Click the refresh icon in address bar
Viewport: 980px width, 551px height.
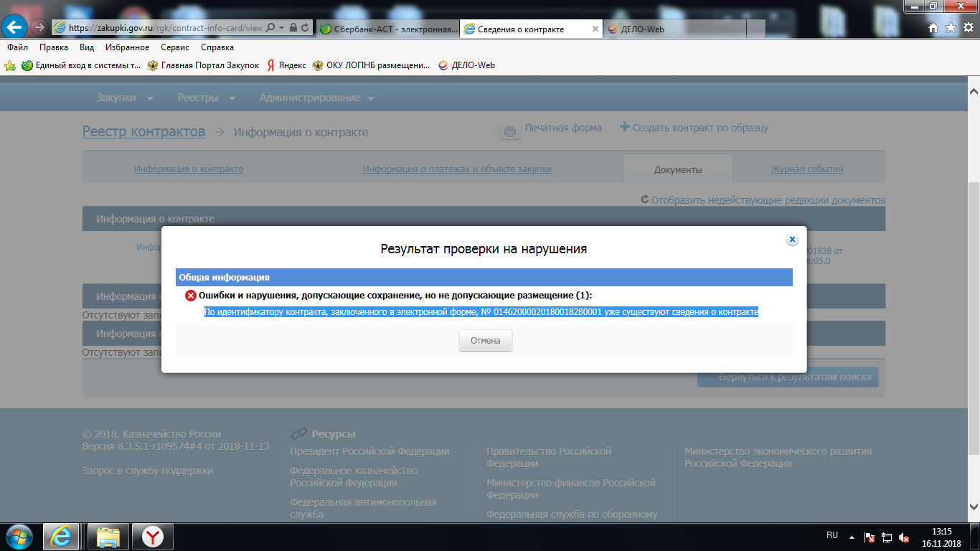(306, 28)
